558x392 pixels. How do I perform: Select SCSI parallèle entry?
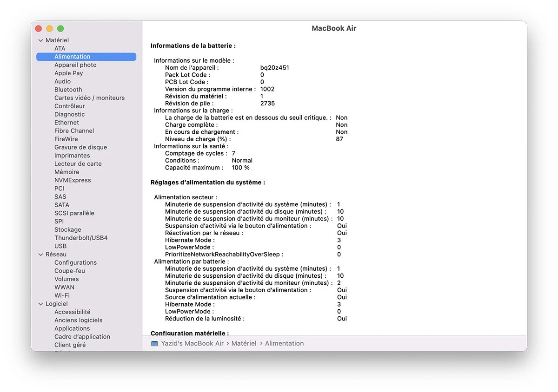[x=74, y=213]
